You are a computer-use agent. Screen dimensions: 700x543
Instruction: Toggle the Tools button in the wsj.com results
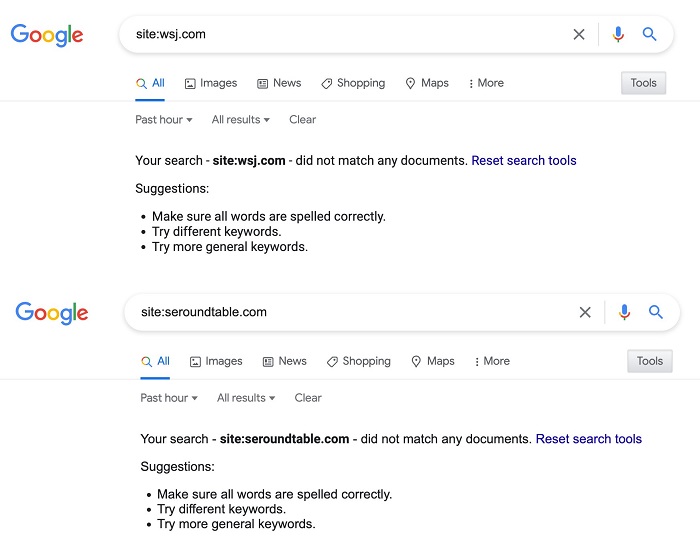643,83
